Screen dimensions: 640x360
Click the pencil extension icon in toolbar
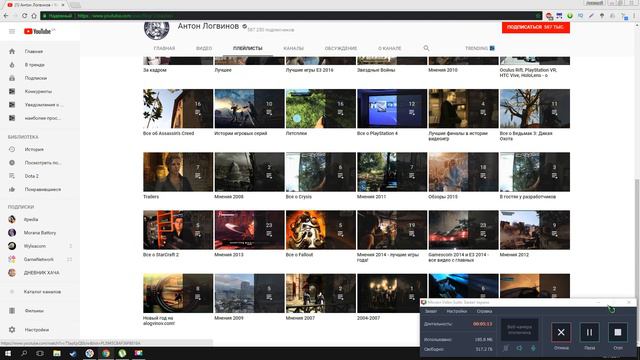point(591,16)
